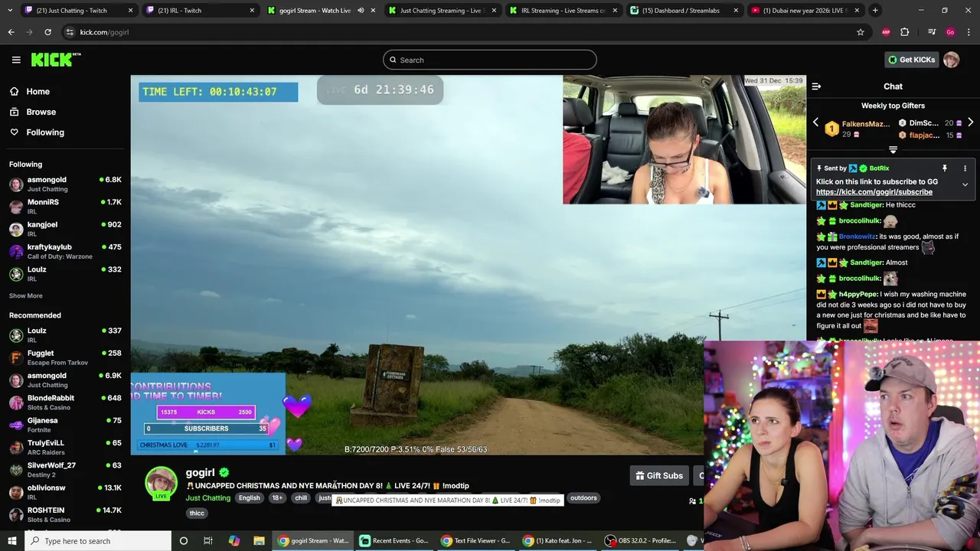Screen dimensions: 980x551
Task: Click the address bar showing kick.com/gogirl
Action: click(459, 32)
